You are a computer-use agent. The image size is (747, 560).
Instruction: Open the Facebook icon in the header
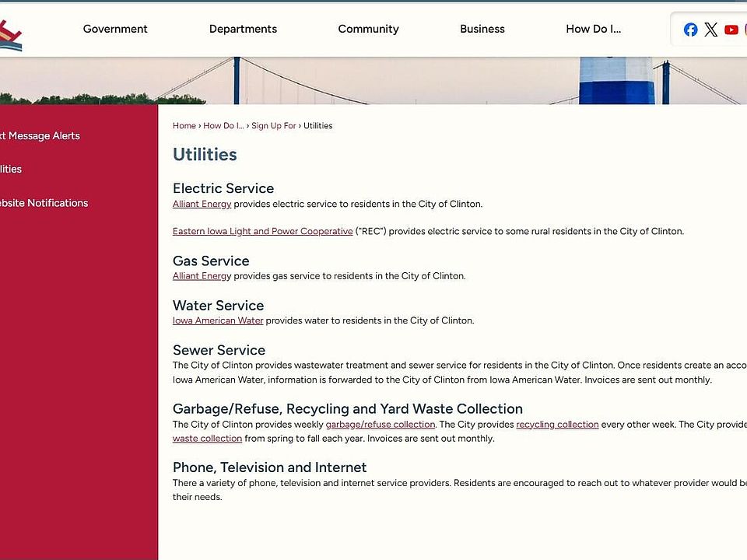[x=690, y=30]
